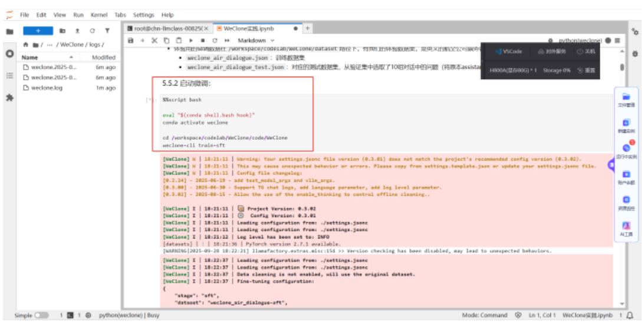This screenshot has height=327, width=644.
Task: Click the upload files icon in the file browser
Action: (x=77, y=31)
